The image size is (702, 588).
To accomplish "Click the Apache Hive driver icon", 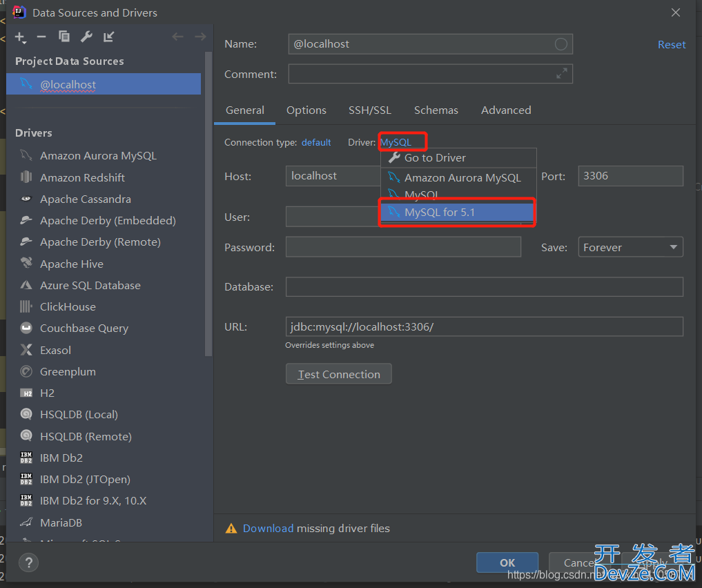I will 26,263.
